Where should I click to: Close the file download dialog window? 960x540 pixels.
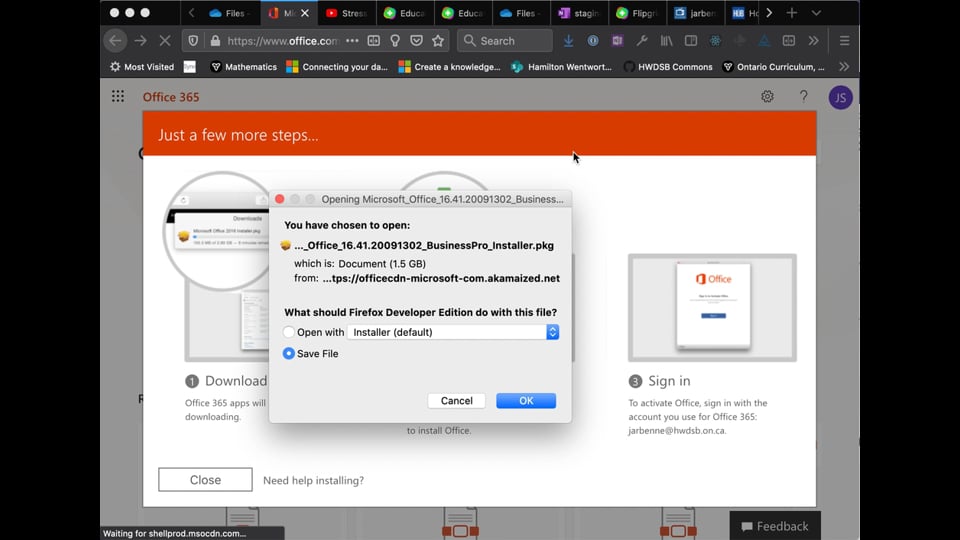[280, 199]
